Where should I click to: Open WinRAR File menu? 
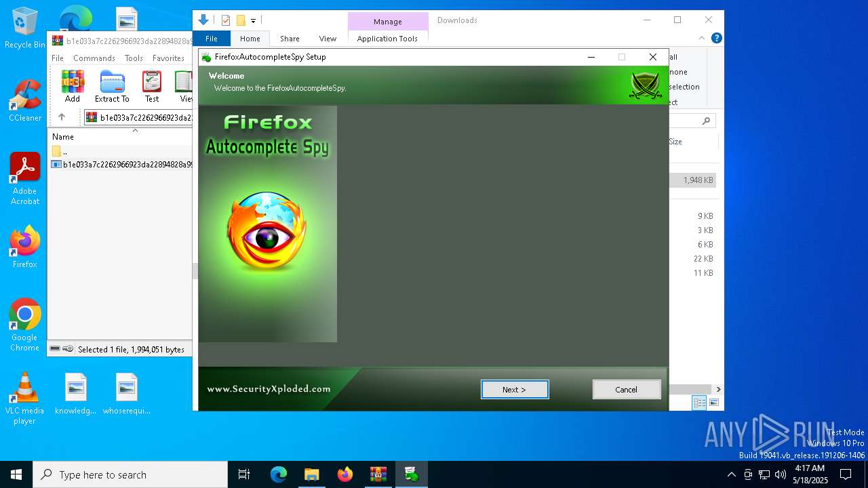click(58, 58)
